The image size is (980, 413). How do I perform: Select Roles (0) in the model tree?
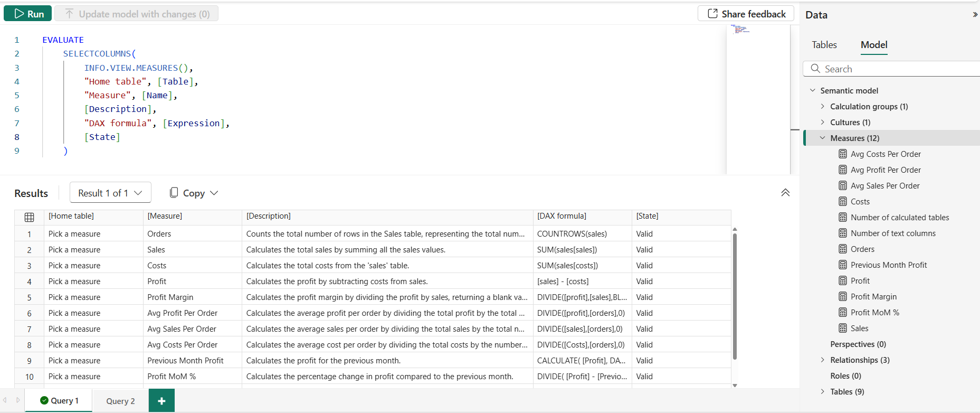point(845,376)
